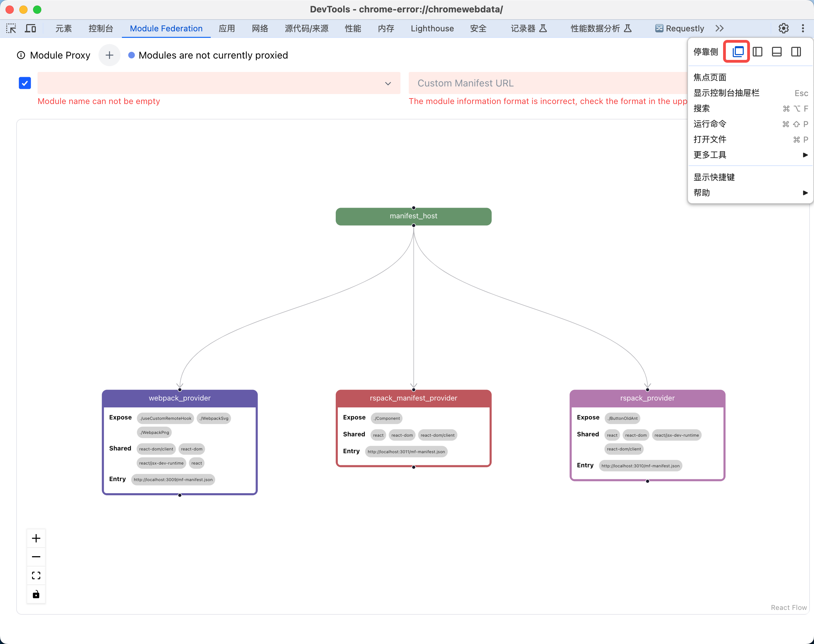Expand the module name dropdown
Viewport: 814px width, 644px height.
(388, 83)
